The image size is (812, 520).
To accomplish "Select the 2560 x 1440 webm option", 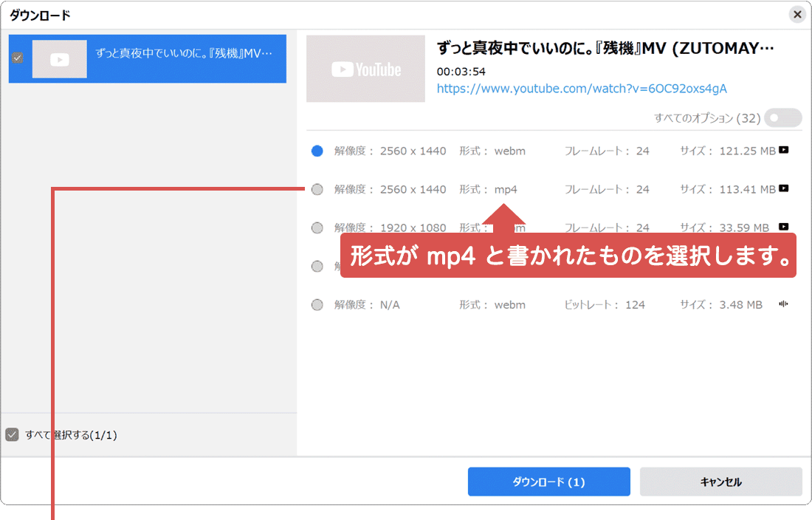I will (317, 150).
